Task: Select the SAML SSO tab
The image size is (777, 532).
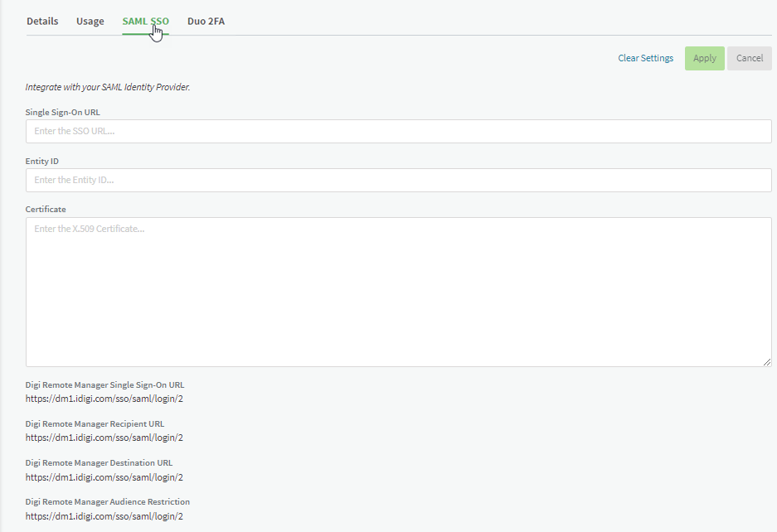Action: pyautogui.click(x=146, y=22)
